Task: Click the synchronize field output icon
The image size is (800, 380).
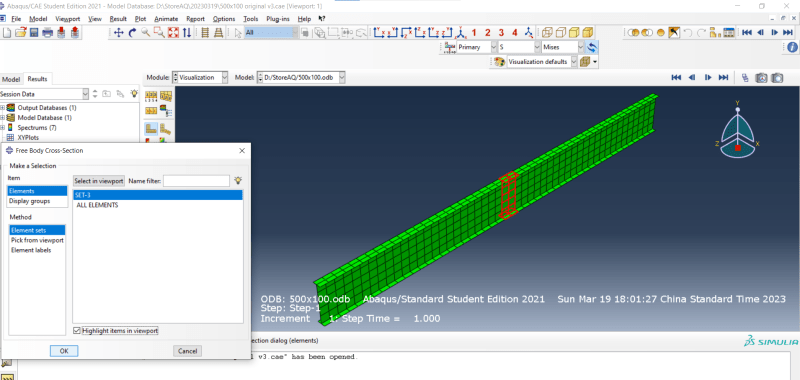Action: click(592, 47)
